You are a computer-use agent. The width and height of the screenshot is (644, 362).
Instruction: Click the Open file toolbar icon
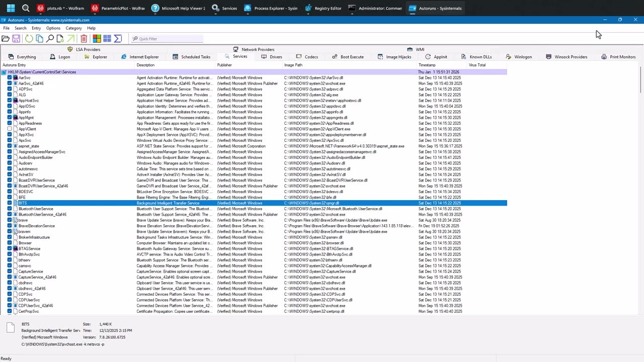point(6,39)
